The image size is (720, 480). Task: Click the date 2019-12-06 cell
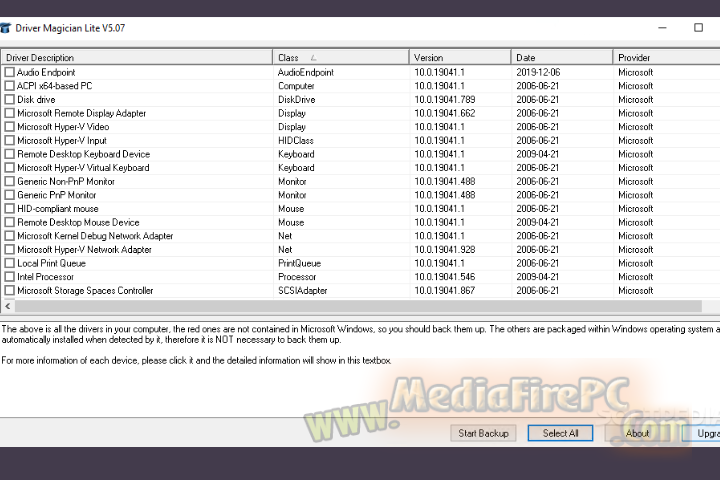538,72
